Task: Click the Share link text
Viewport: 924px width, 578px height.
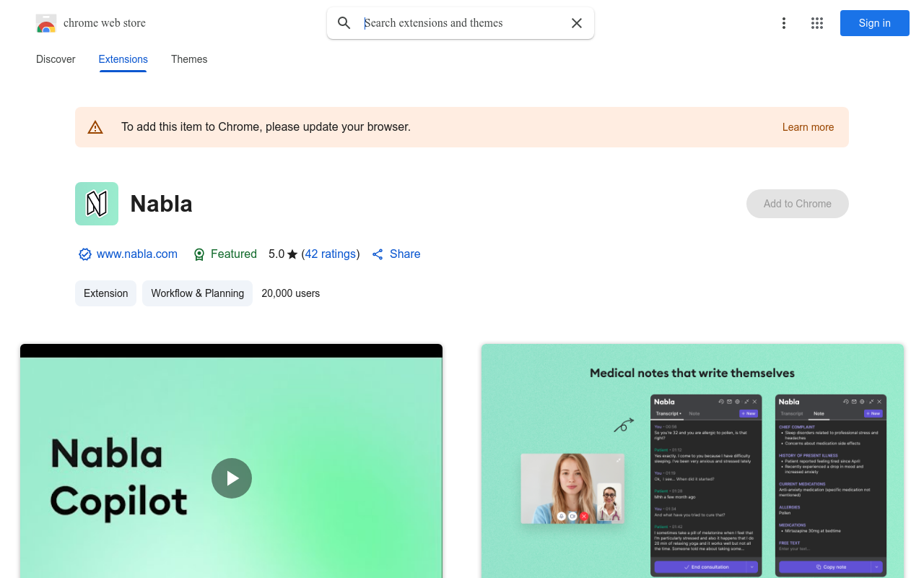Action: click(x=405, y=254)
